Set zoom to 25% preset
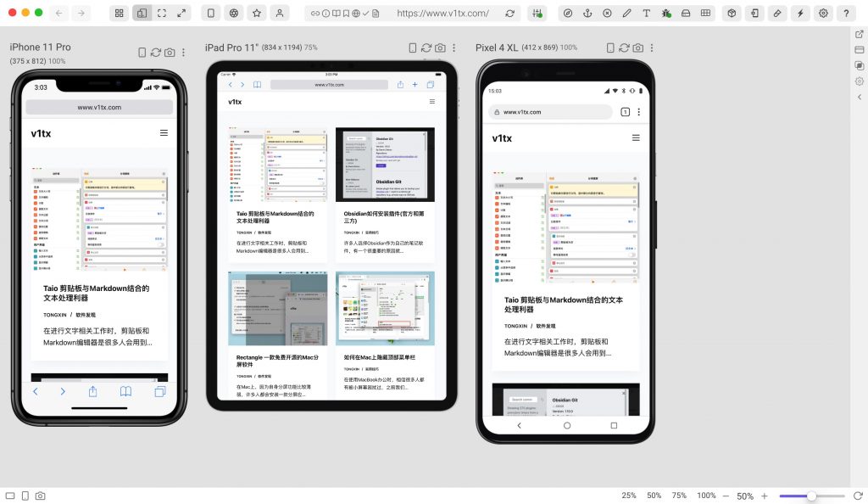The width and height of the screenshot is (868, 504). [628, 496]
